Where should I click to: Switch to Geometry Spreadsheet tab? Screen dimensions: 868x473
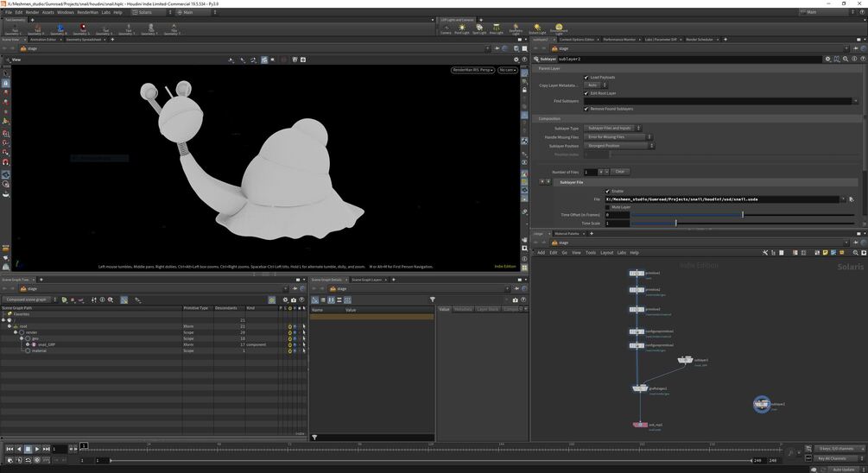click(84, 40)
